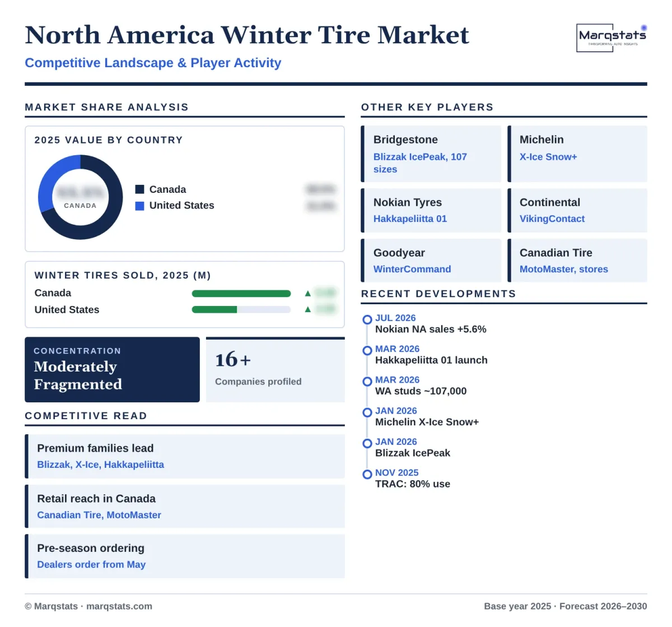Click the TRAC: 80% use text

413,484
